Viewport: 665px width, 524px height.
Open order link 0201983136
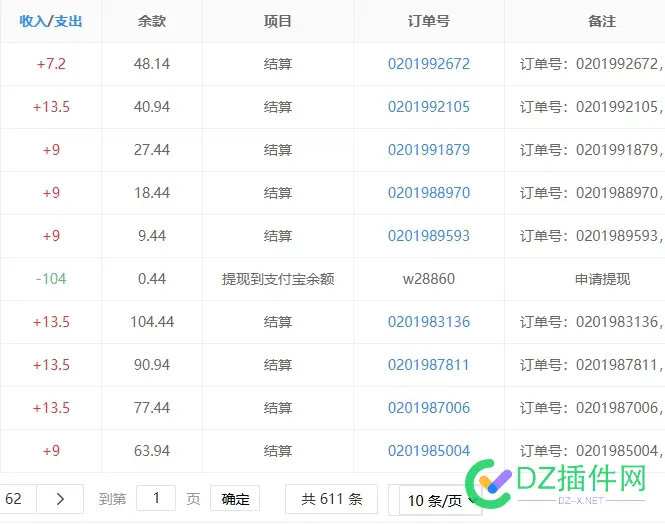click(x=429, y=322)
